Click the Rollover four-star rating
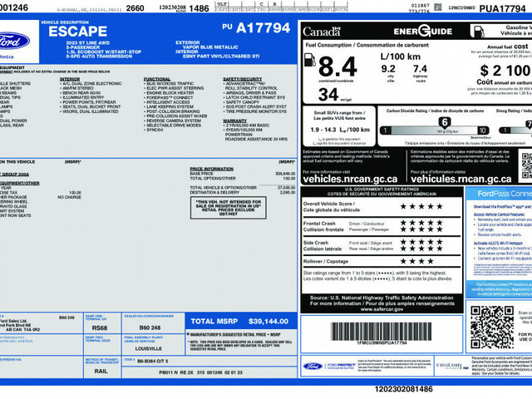Screen dimensions: 532x399 click(x=417, y=261)
